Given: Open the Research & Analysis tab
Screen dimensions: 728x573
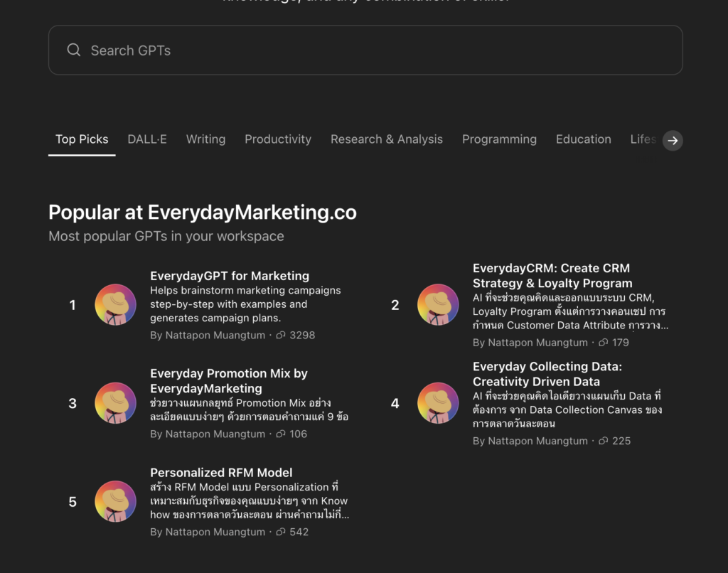Looking at the screenshot, I should (386, 139).
